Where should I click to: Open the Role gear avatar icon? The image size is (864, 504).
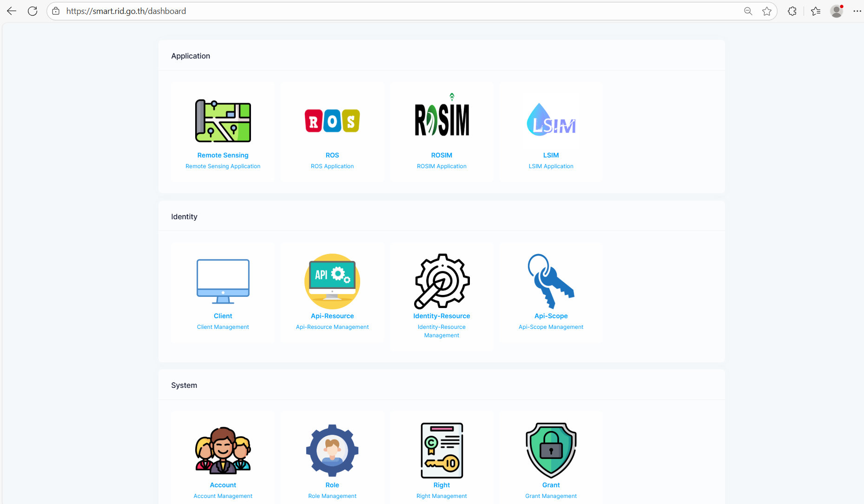click(x=332, y=450)
